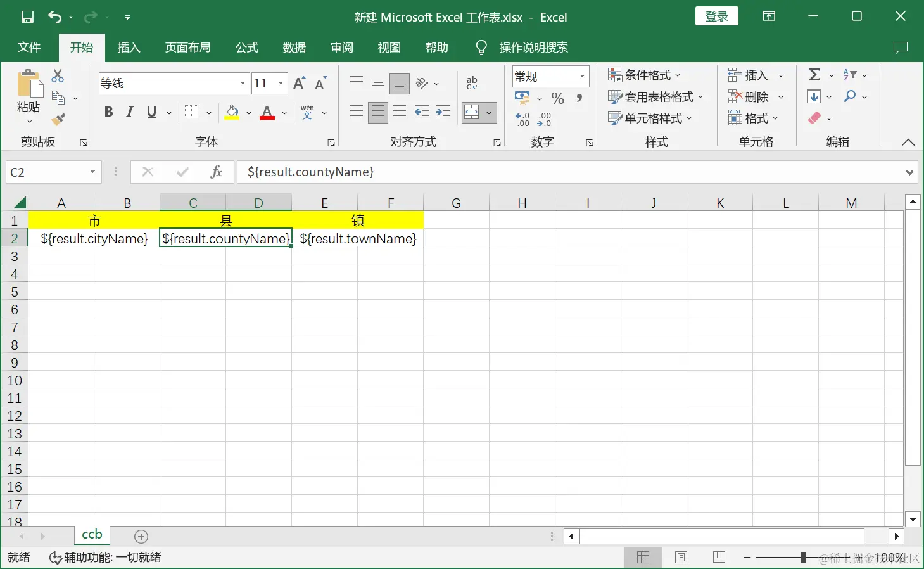Screen dimensions: 924x569
Task: Open the font size dropdown
Action: coord(281,83)
